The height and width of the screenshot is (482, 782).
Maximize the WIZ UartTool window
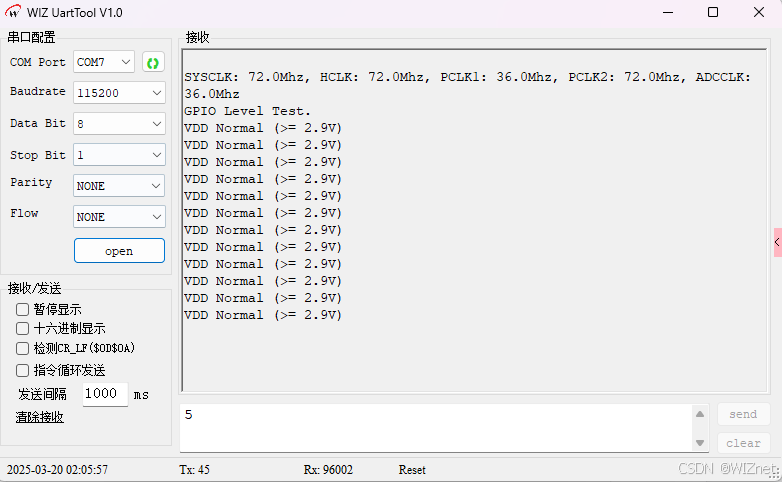713,12
